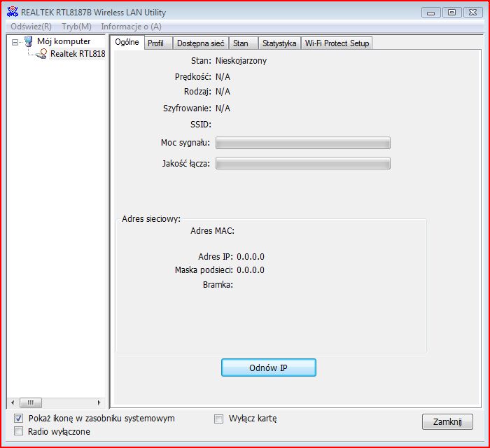Click the Zamknij button

pos(447,422)
